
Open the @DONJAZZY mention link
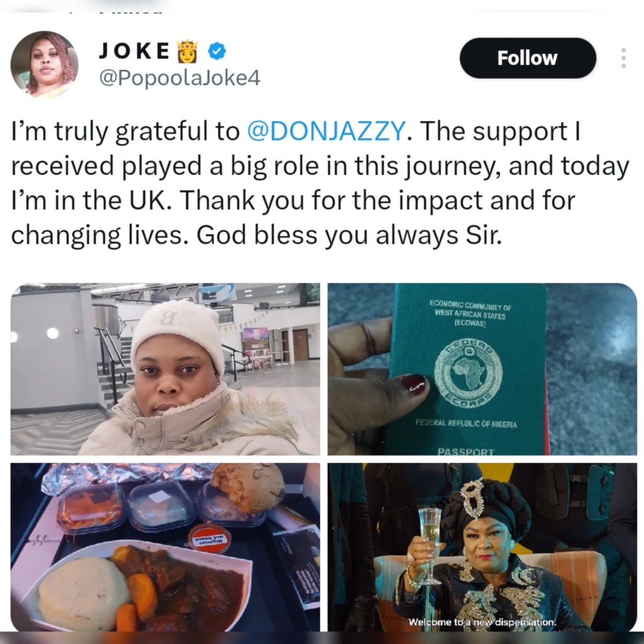click(326, 131)
